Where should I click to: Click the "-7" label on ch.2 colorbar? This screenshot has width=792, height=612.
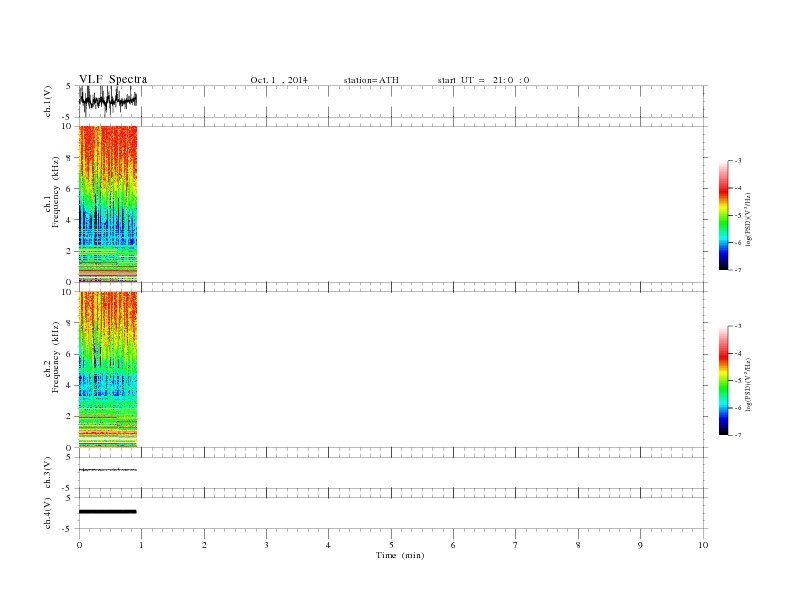(738, 435)
